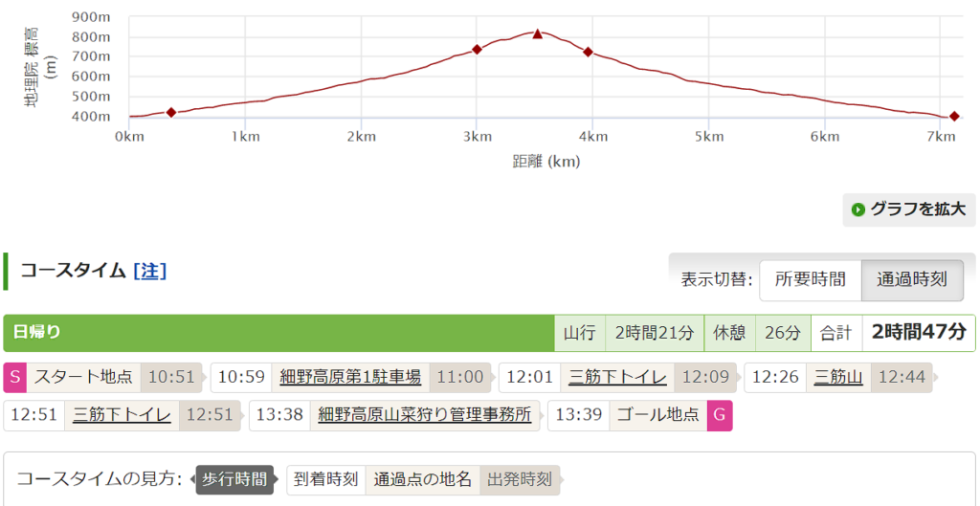Open the 三筋下トイレ link arriving at 12:01
Screen dimensions: 980x506
(617, 377)
